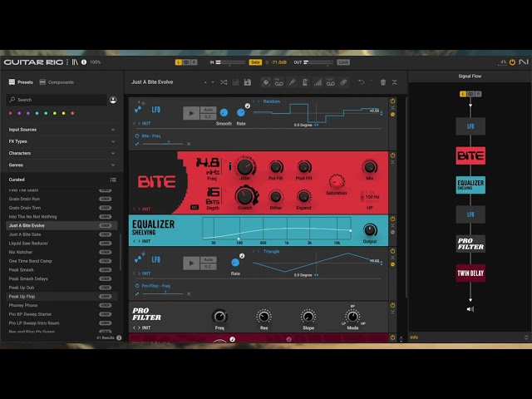
Task: Click the play button on top LFO
Action: click(x=191, y=113)
